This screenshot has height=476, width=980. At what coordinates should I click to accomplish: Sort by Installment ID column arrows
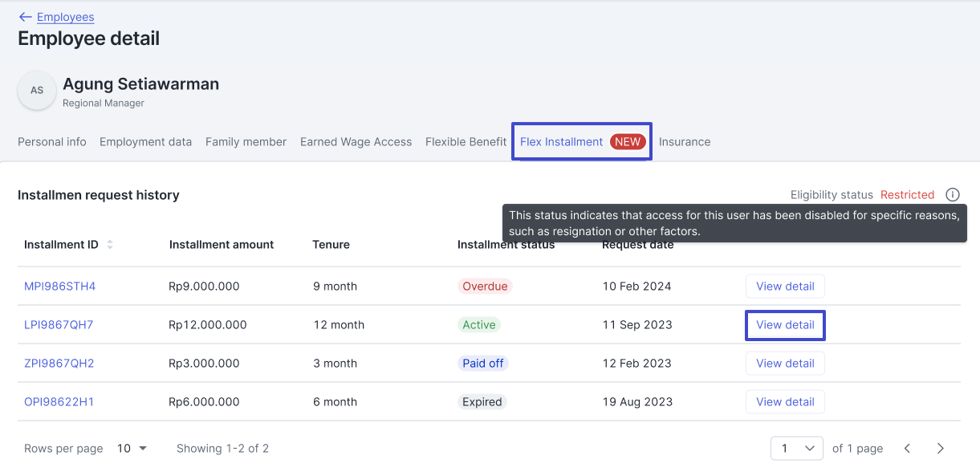pos(110,245)
